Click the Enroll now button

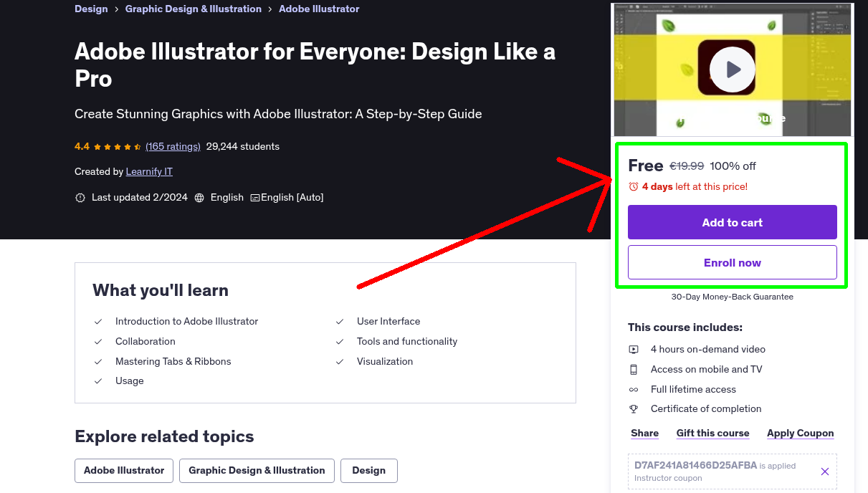[x=732, y=262]
